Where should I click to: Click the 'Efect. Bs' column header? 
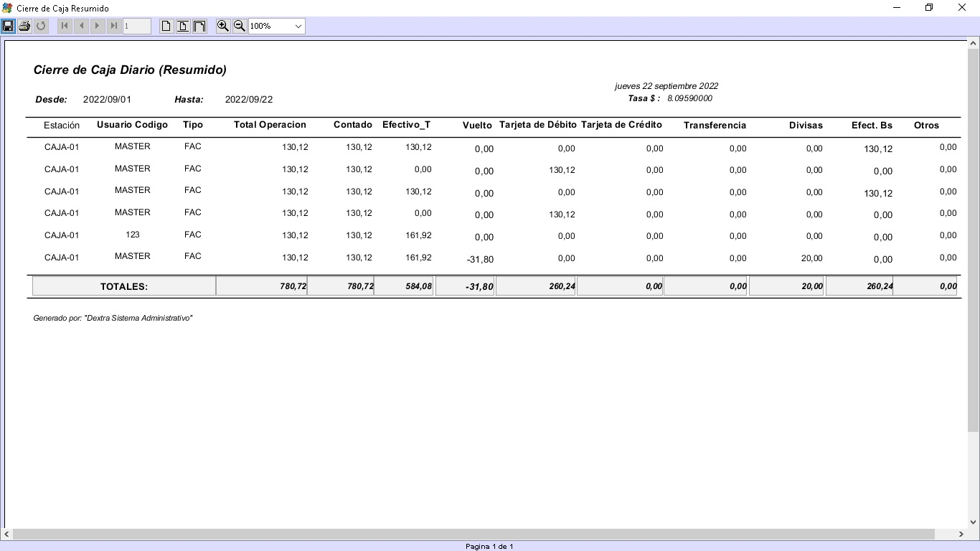tap(872, 126)
